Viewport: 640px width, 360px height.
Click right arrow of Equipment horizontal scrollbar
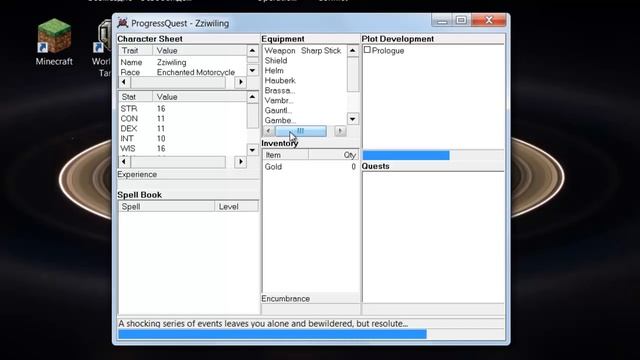pyautogui.click(x=340, y=131)
